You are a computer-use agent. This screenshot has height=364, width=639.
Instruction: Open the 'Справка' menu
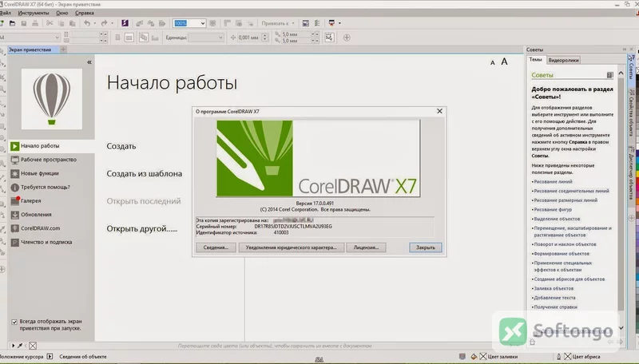[x=85, y=13]
